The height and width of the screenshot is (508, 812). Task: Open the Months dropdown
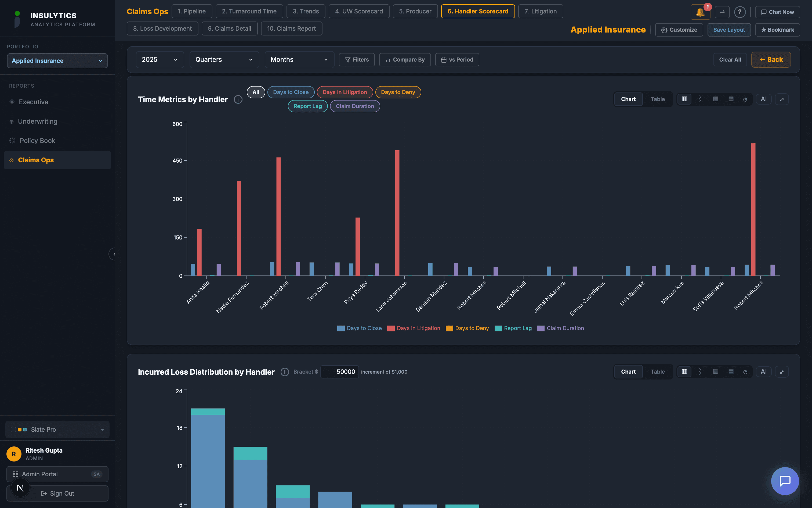[x=299, y=59]
